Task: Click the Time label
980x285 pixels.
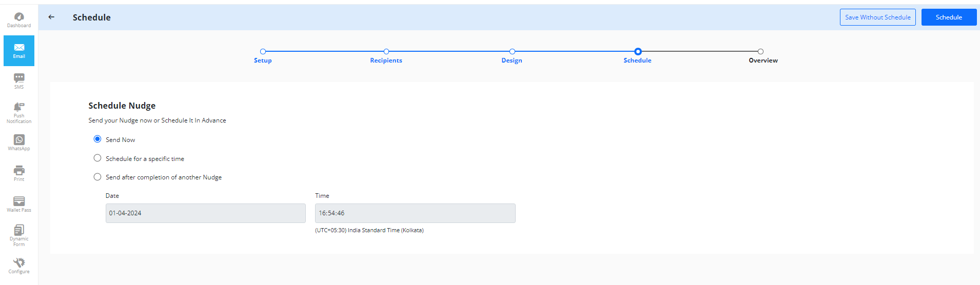Action: click(322, 196)
